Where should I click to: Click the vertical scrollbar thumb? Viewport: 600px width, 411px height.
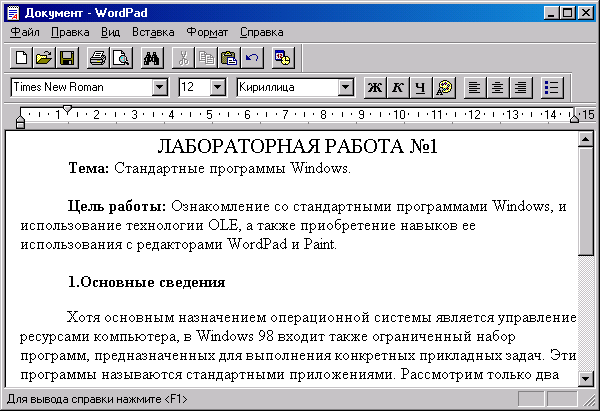tap(585, 201)
